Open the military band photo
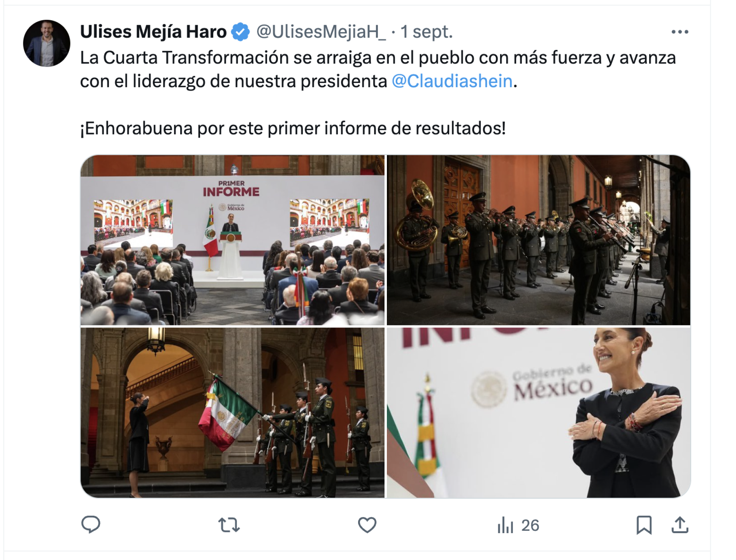 tap(539, 240)
